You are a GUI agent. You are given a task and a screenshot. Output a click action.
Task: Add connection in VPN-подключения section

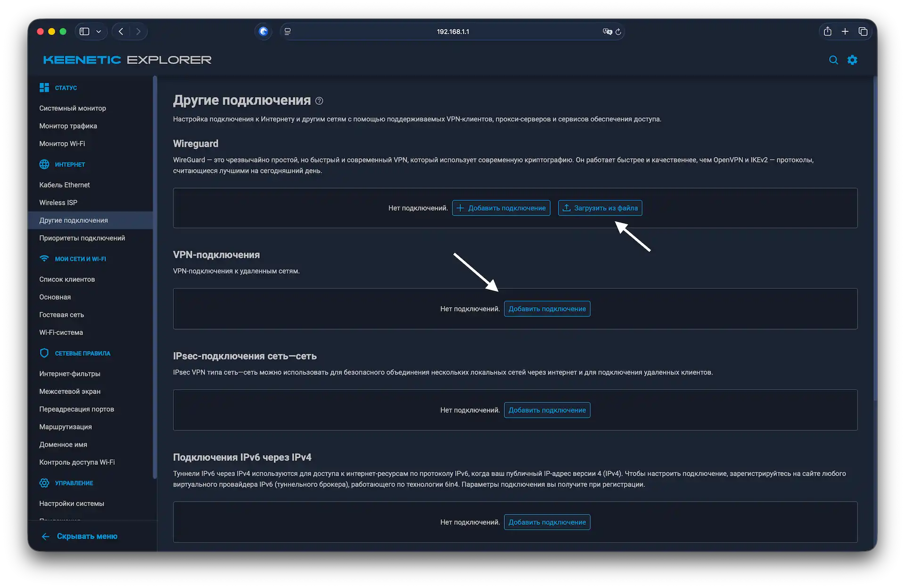point(547,309)
